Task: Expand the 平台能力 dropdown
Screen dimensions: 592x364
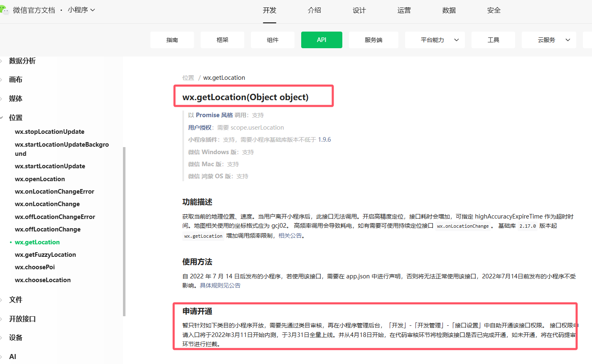Action: coord(435,40)
